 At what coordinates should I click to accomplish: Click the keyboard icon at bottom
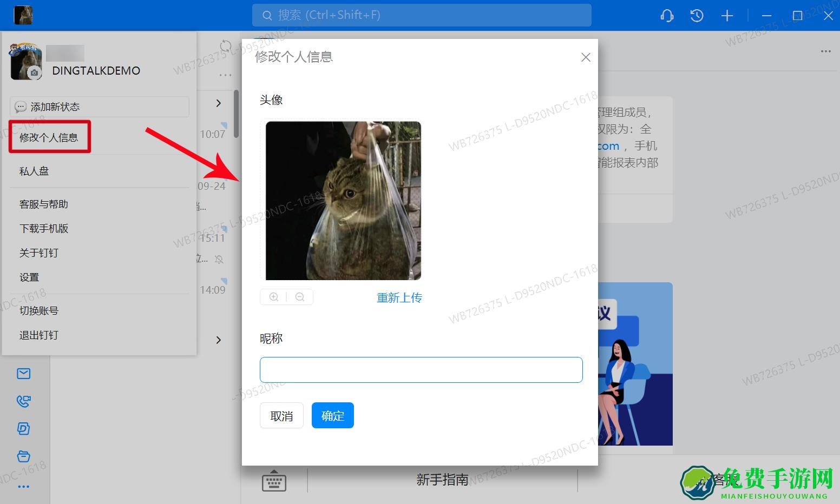click(x=274, y=480)
